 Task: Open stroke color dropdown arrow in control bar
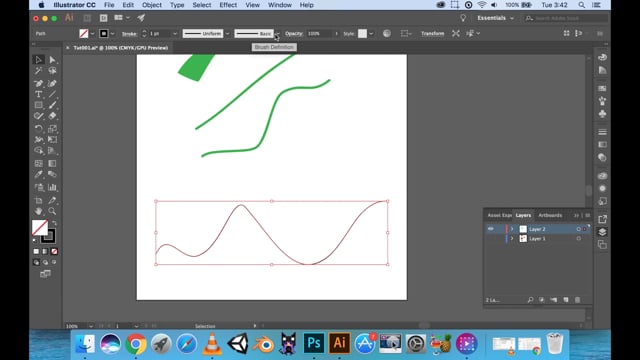(x=112, y=34)
